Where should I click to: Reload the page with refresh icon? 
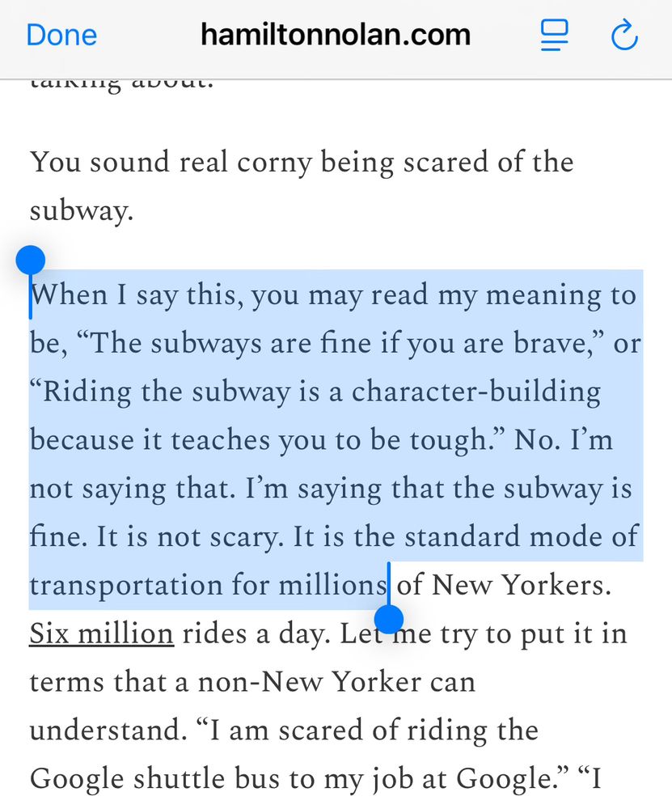click(624, 35)
